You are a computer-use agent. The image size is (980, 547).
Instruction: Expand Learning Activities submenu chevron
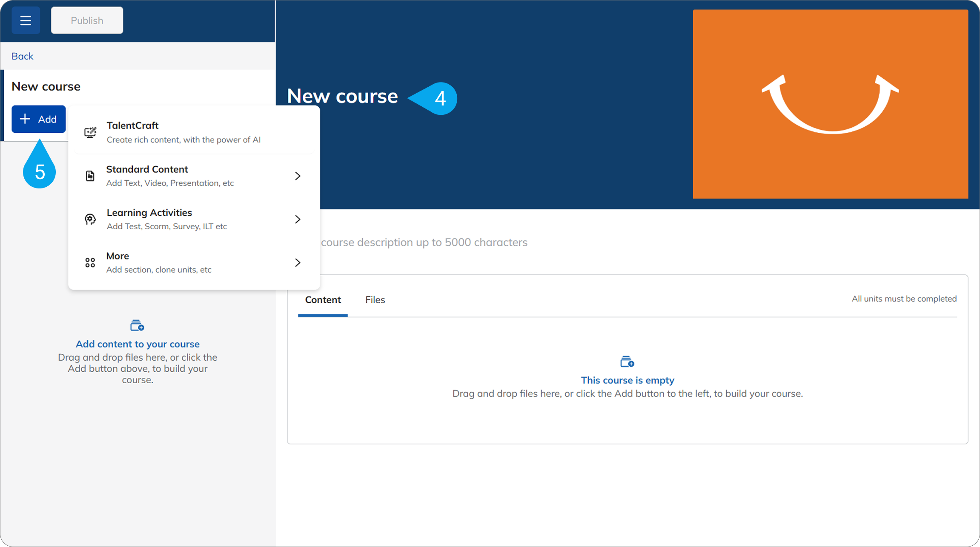click(x=298, y=219)
